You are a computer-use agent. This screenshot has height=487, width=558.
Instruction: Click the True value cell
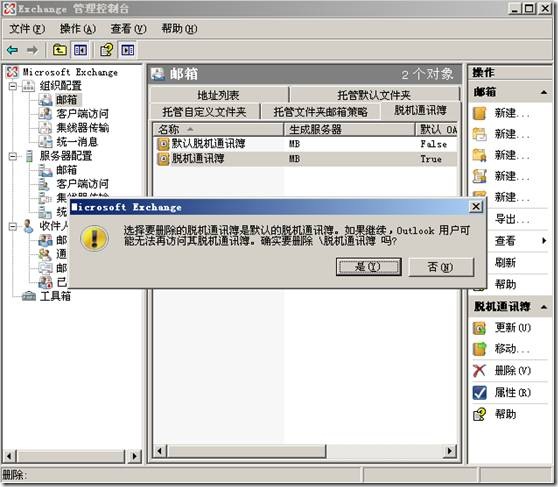coord(431,159)
